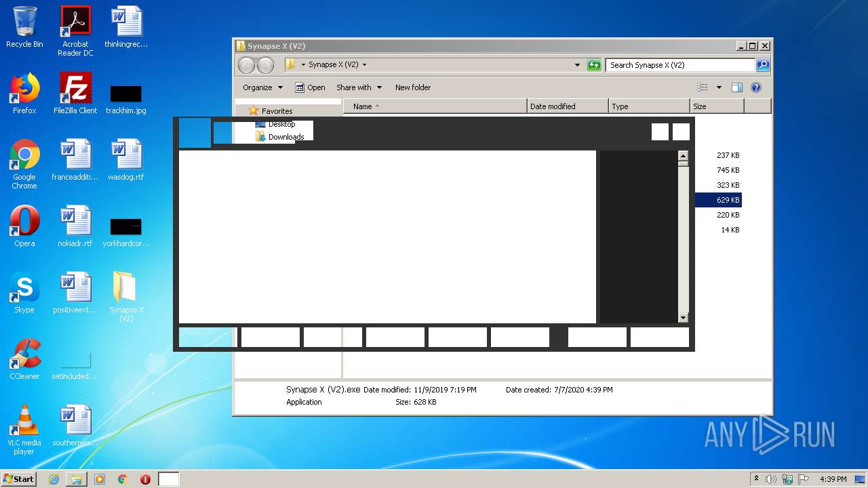This screenshot has height=488, width=868.
Task: Refresh the Synapse X (V2) folder view
Action: tap(594, 65)
